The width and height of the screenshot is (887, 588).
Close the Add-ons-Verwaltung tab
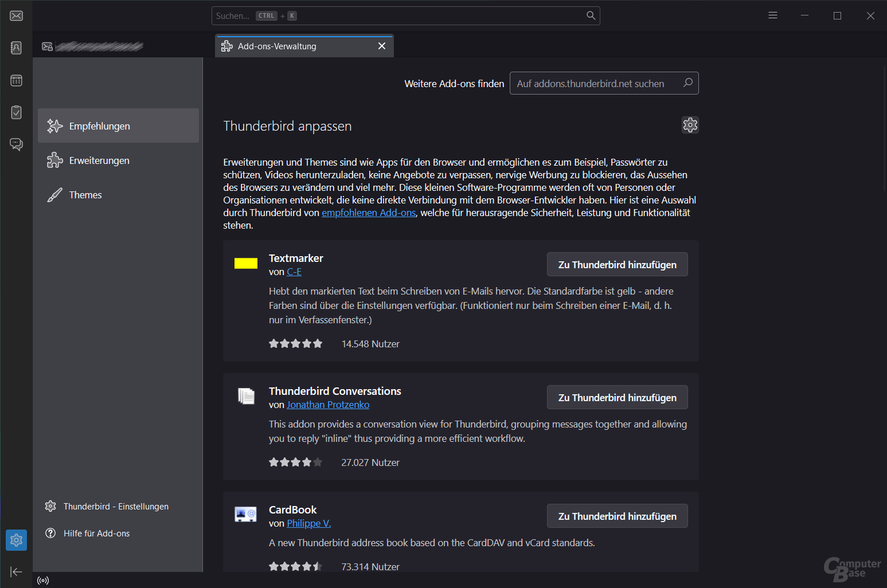click(x=382, y=46)
